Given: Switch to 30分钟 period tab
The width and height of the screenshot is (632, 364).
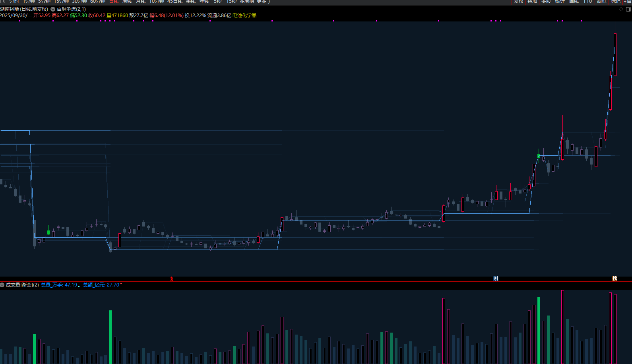Looking at the screenshot, I should (x=79, y=2).
